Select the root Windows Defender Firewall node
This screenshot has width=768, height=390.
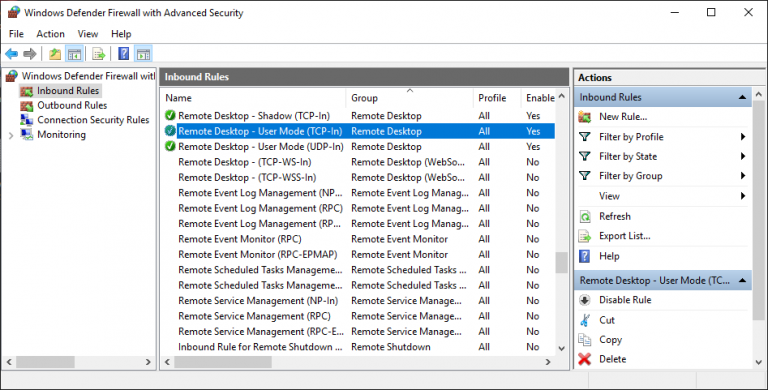pos(88,76)
